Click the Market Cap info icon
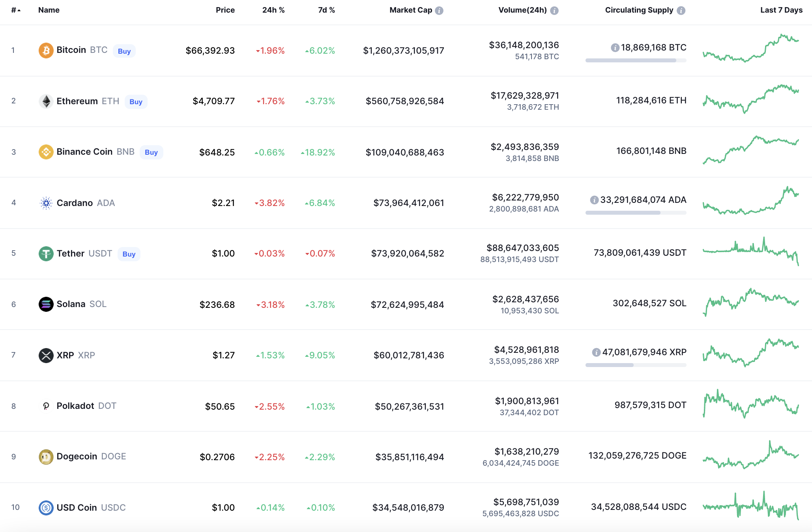812x532 pixels. (439, 11)
